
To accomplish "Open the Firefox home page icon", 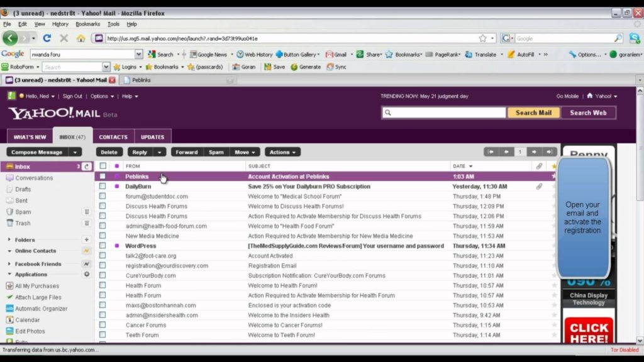I will point(81,38).
